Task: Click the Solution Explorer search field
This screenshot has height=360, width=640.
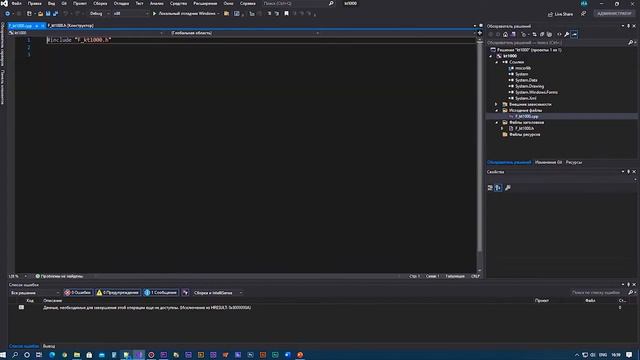Action: pos(558,42)
